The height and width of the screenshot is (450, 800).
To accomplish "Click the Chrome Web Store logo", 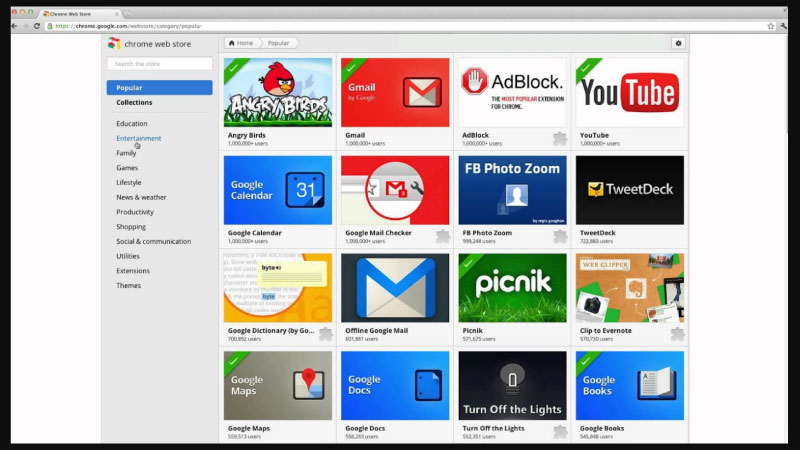I will coord(114,44).
